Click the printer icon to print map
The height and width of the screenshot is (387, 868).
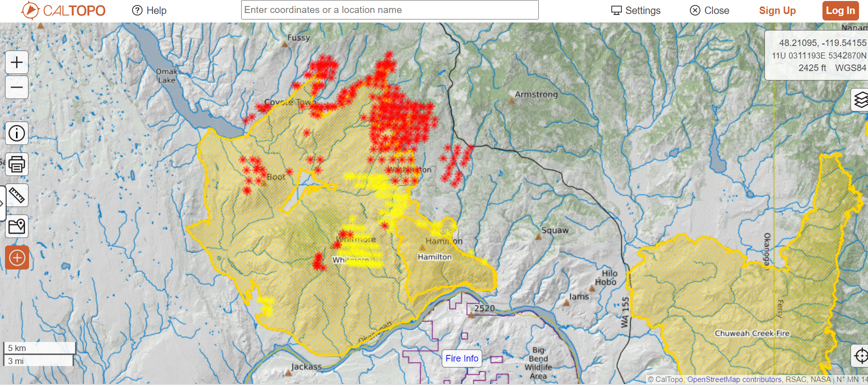(x=17, y=164)
